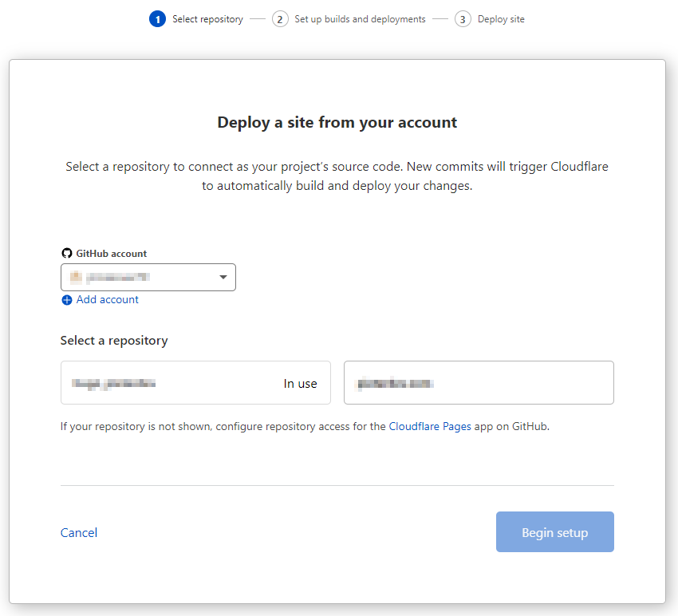Click the 'In use' status label

tap(300, 384)
